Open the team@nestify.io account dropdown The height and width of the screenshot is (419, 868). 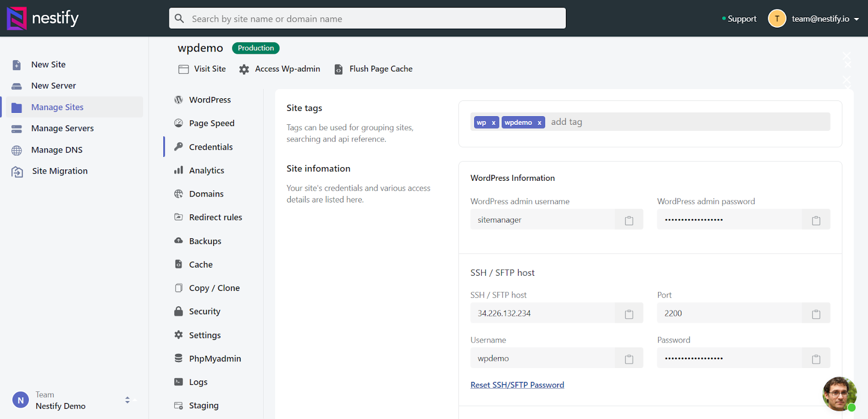[x=826, y=19]
